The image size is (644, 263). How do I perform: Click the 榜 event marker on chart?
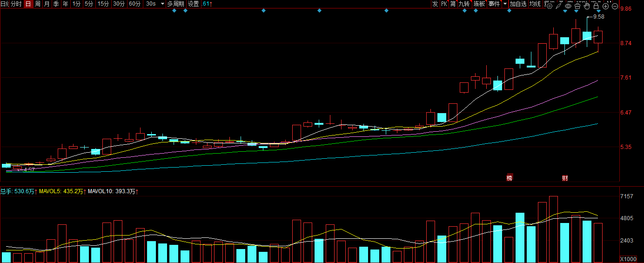click(x=510, y=178)
